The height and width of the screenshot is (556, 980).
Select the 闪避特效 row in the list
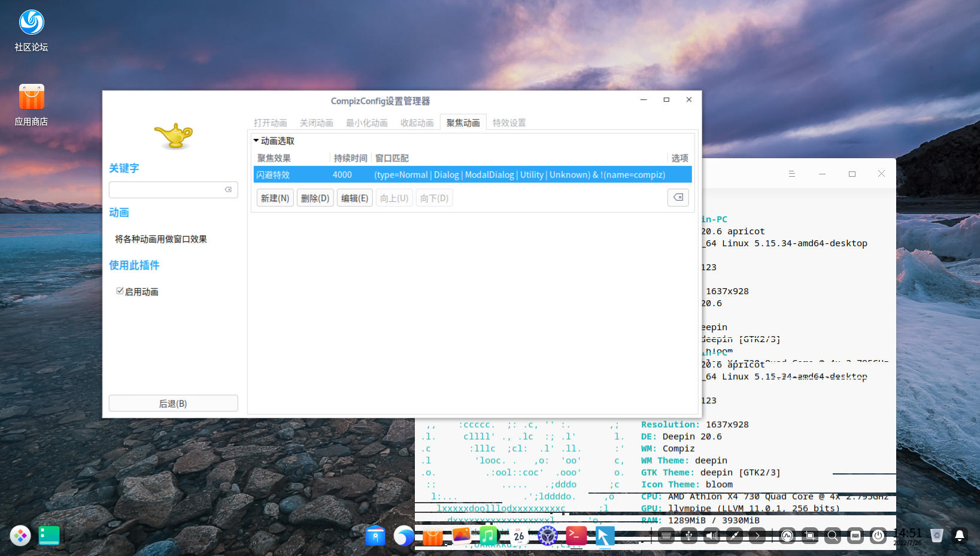point(473,174)
